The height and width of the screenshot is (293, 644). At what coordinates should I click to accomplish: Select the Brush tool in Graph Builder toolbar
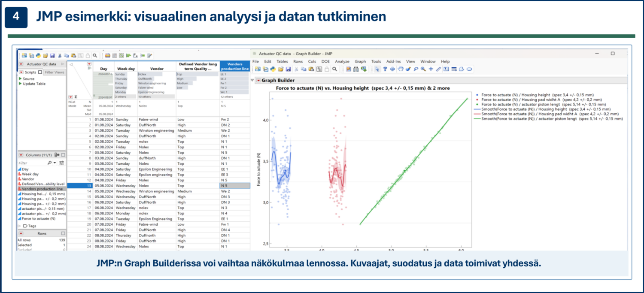tap(408, 69)
